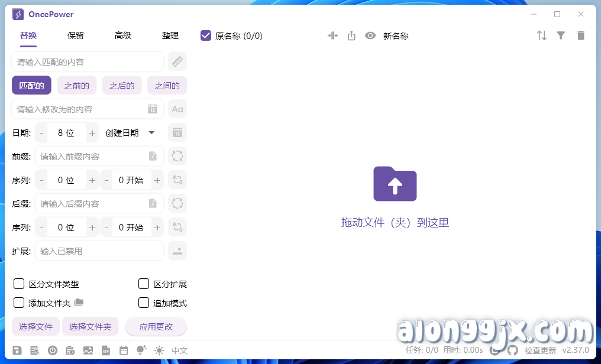Click the refresh icon next to the prefix field
Image resolution: width=601 pixels, height=364 pixels.
pyautogui.click(x=177, y=156)
